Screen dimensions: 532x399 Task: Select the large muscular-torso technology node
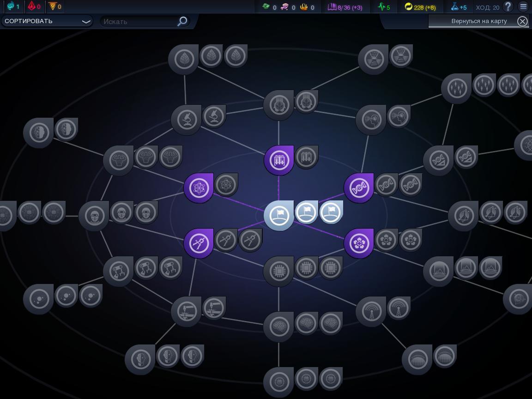pos(118,161)
